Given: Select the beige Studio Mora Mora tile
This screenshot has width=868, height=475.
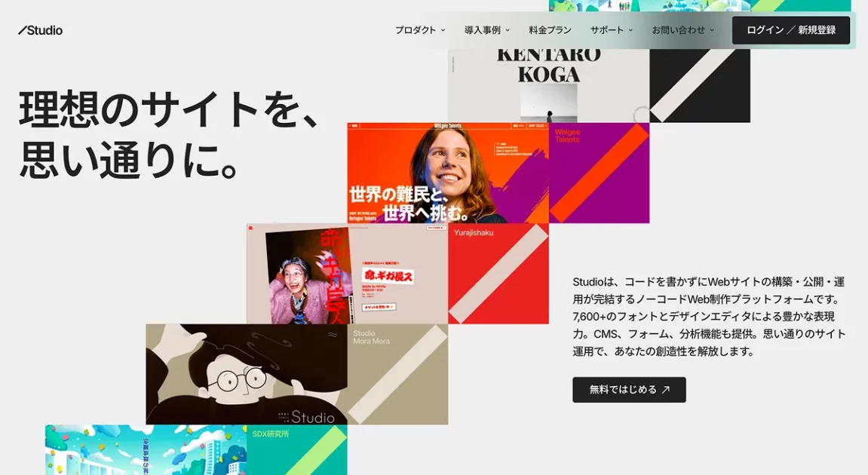Looking at the screenshot, I should (397, 374).
